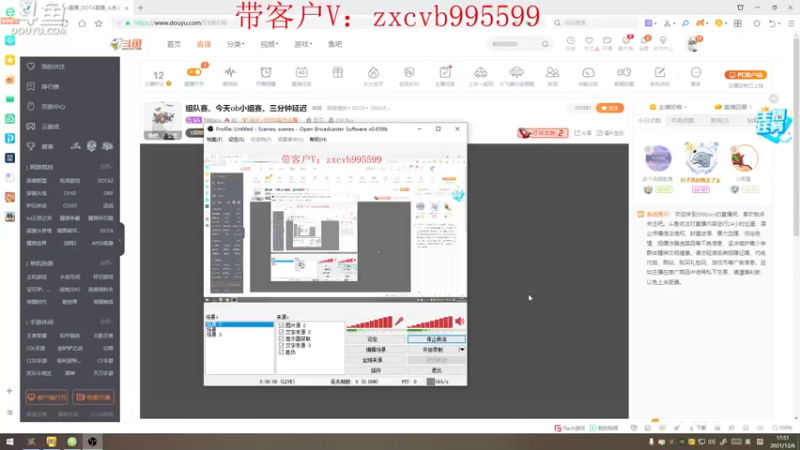Open the PK icon in streamer toolbar

pos(409,72)
